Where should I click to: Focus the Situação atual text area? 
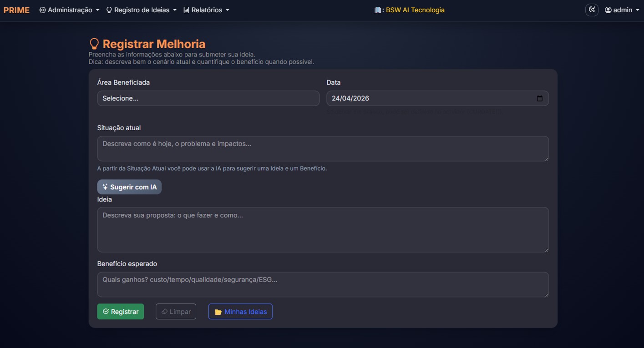(x=323, y=148)
